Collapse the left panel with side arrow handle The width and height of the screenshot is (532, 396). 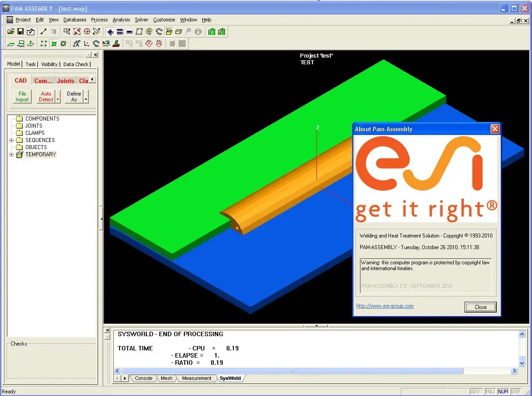pyautogui.click(x=101, y=219)
